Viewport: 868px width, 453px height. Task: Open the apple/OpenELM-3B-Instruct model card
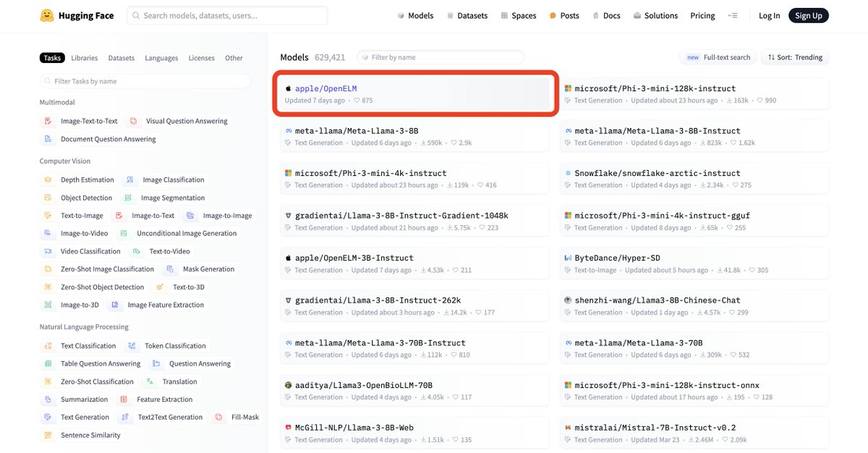coord(414,263)
